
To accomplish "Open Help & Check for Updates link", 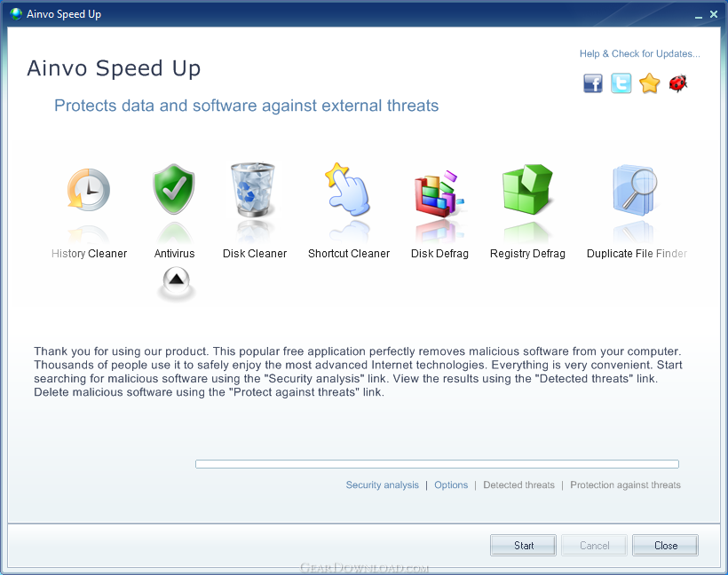I will [x=640, y=54].
